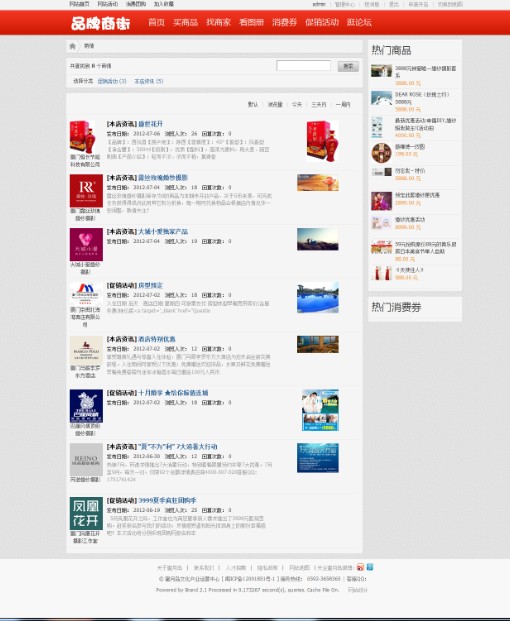Open the 大城小爱 magenta heart merchant logo

click(86, 244)
